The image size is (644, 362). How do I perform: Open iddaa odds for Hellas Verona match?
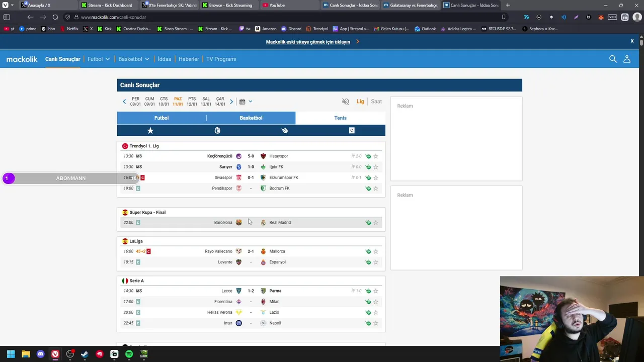point(368,312)
